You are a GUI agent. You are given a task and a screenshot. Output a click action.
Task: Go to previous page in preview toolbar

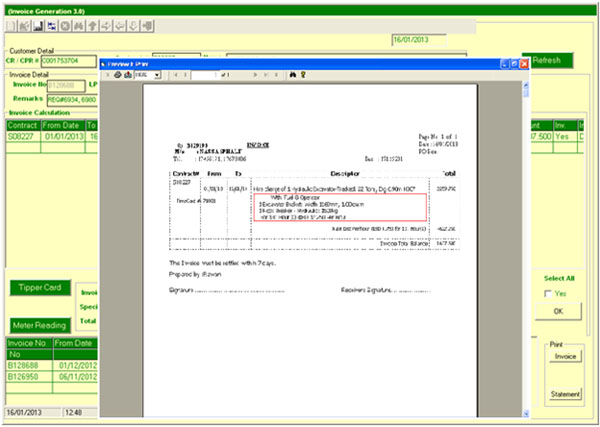(185, 75)
